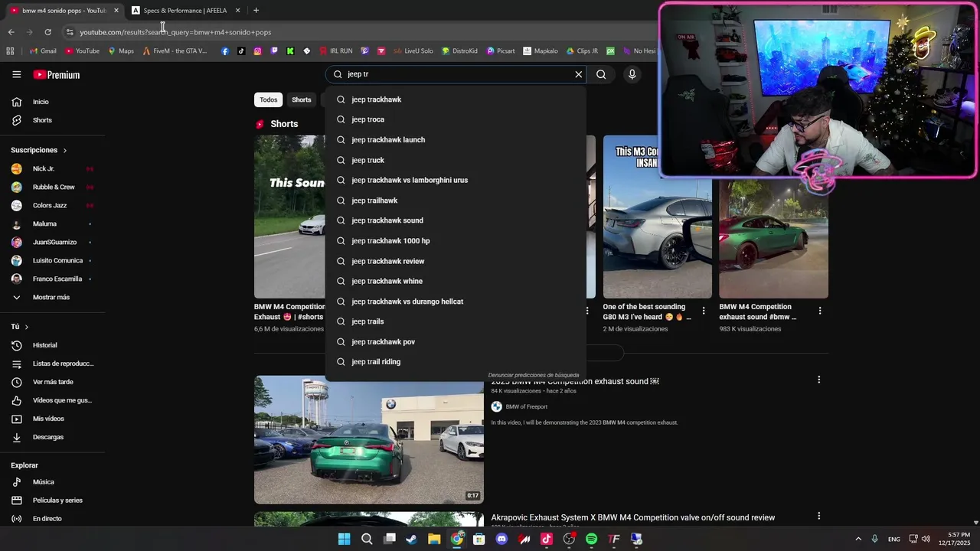Open a new browser tab with plus button
The height and width of the screenshot is (551, 980).
(x=256, y=11)
